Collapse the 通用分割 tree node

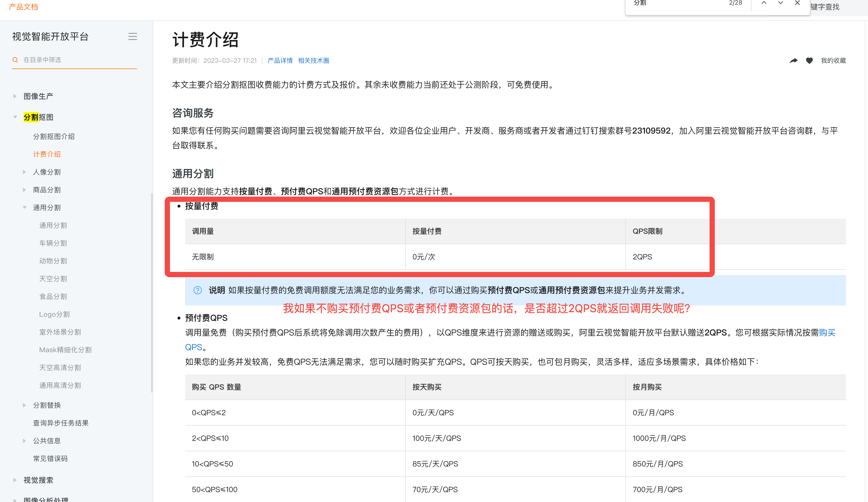coord(25,207)
